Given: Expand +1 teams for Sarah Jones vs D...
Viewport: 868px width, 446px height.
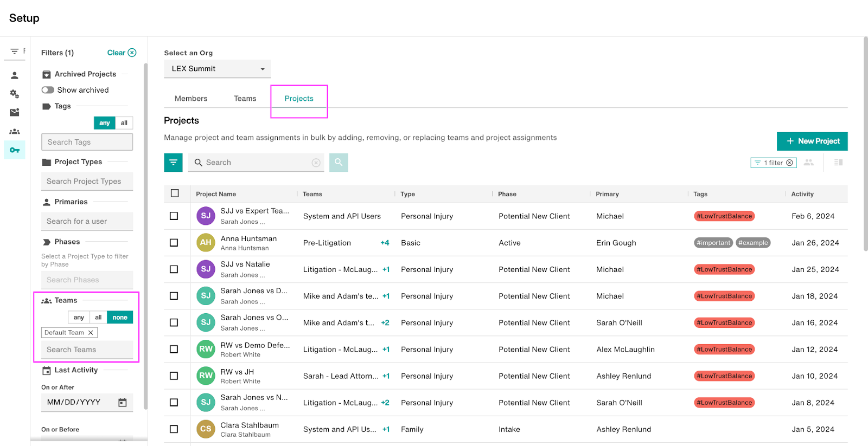Looking at the screenshot, I should 386,296.
